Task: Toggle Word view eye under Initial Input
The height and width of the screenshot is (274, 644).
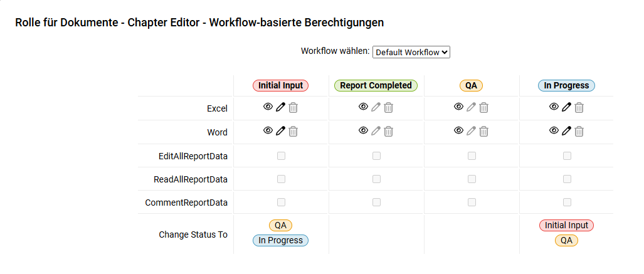Action: (268, 130)
